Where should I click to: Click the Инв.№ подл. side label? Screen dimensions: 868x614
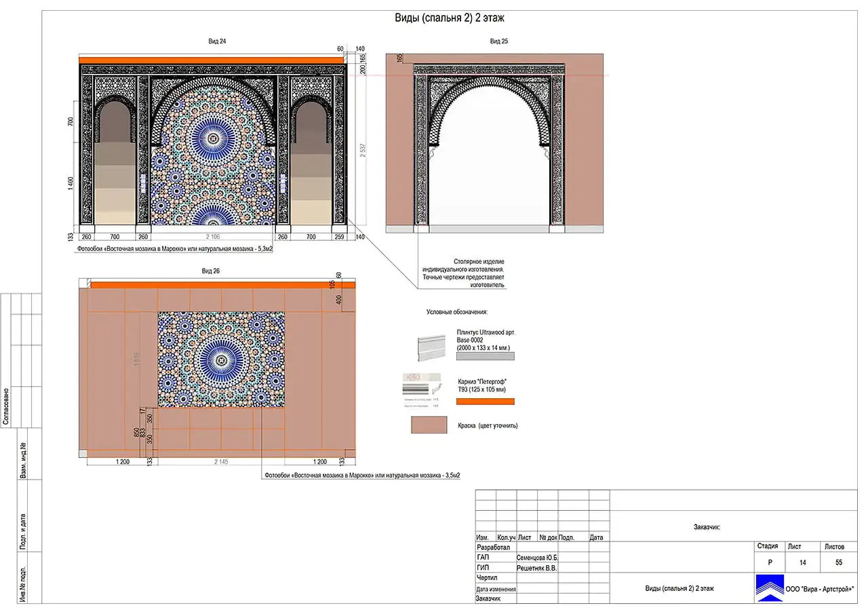coord(22,583)
